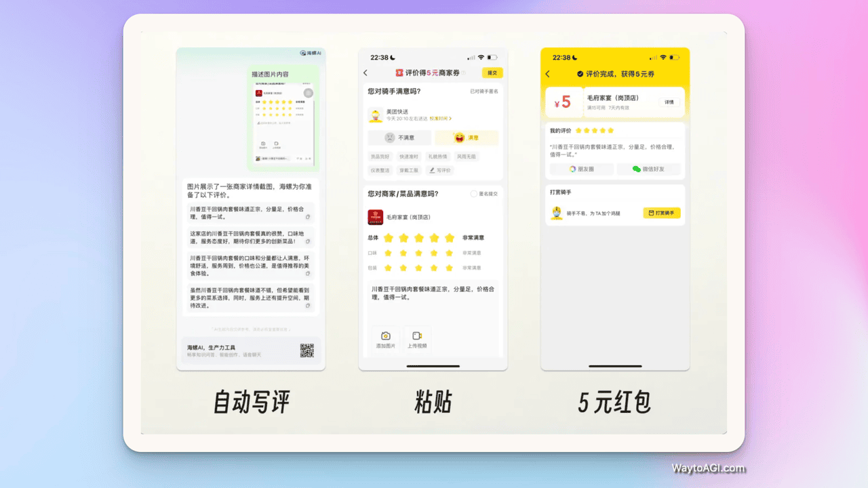Click copy icon beside the last review

pyautogui.click(x=307, y=305)
